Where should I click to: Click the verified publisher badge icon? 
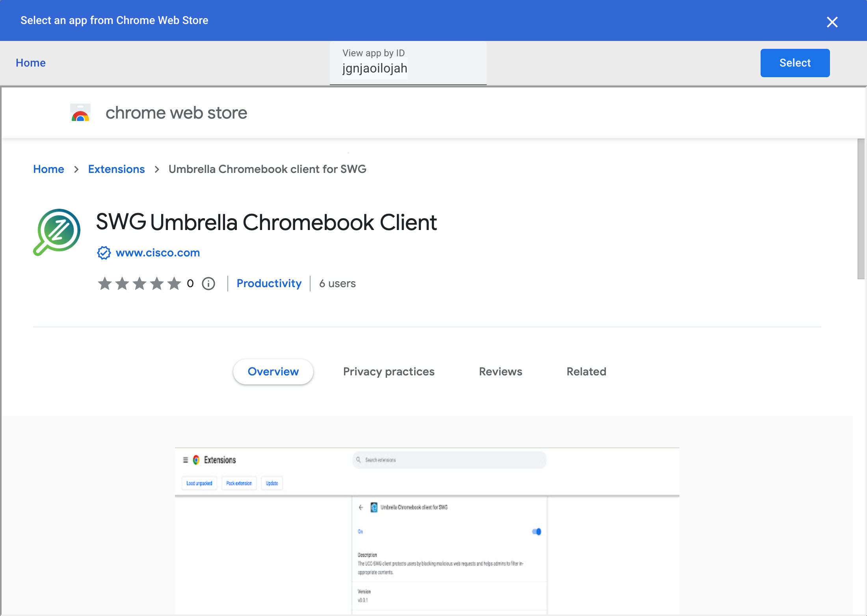[x=104, y=252]
